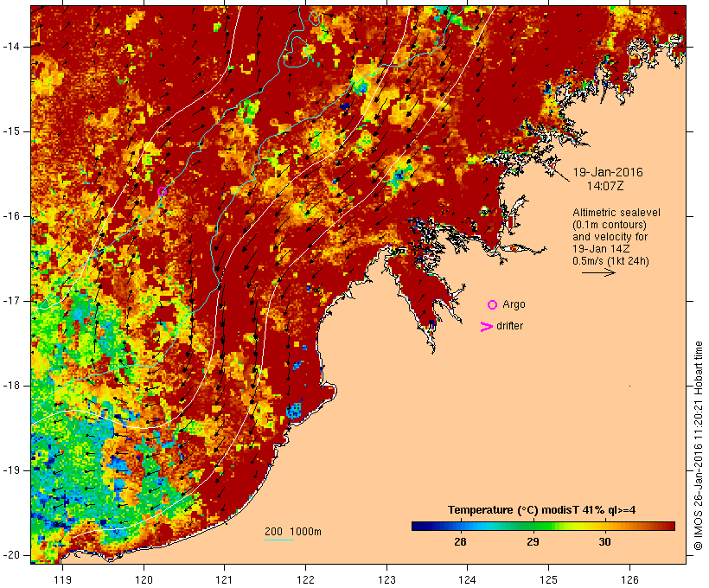Click the color bar value 28
This screenshot has height=588, width=709.
pos(460,542)
